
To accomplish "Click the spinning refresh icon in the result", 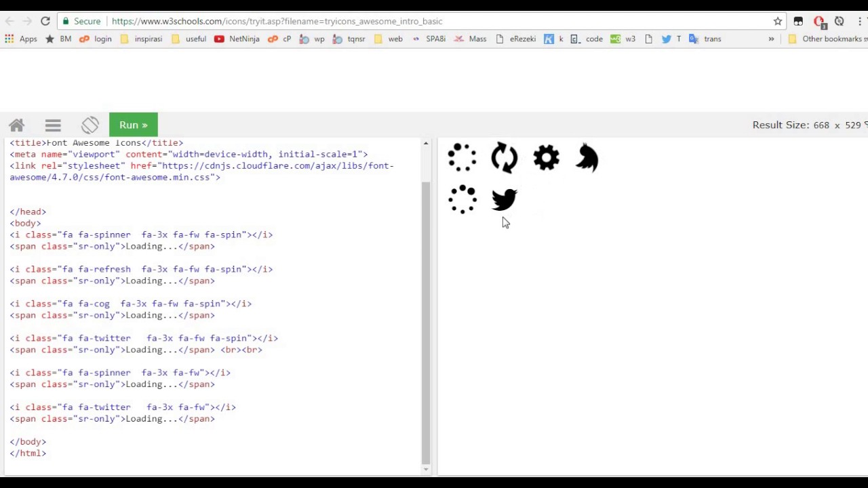I will pos(505,158).
